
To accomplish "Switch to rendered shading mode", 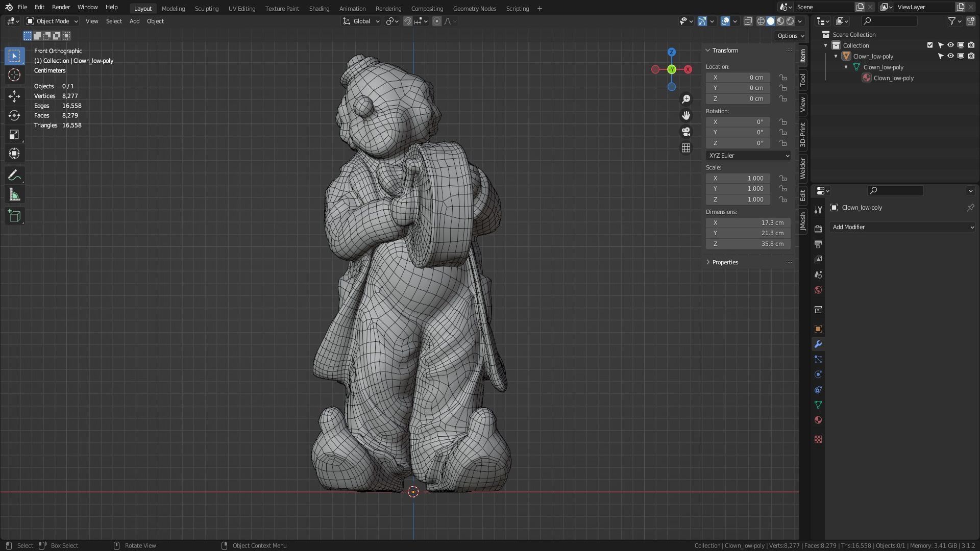I will pyautogui.click(x=790, y=21).
